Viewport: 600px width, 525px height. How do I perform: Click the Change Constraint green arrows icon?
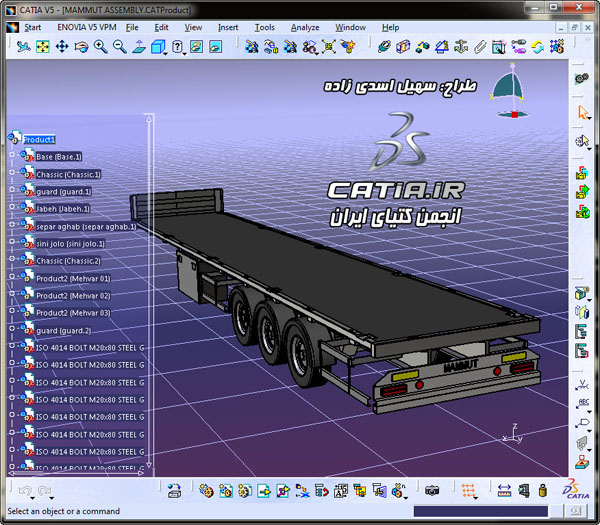[x=538, y=47]
